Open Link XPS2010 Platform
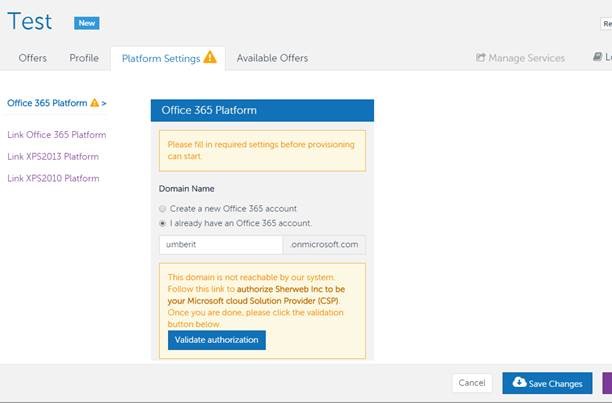 (53, 178)
